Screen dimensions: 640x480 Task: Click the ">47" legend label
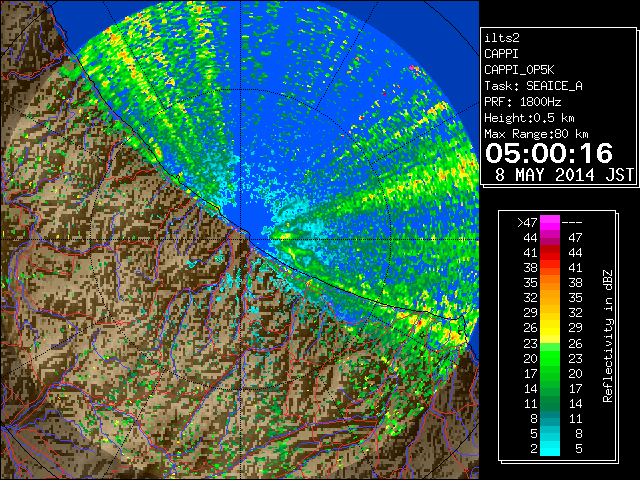coord(527,222)
